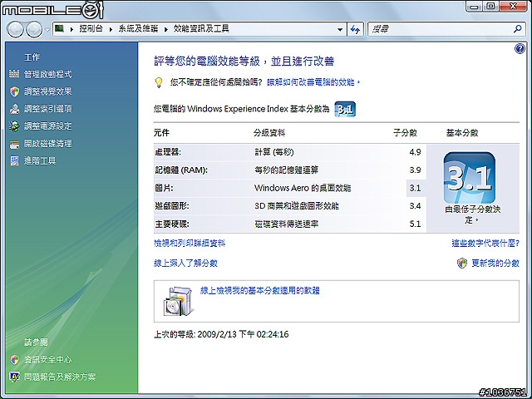Open the 調整視覺效果 task link
Image resolution: width=532 pixels, height=399 pixels.
[48, 91]
